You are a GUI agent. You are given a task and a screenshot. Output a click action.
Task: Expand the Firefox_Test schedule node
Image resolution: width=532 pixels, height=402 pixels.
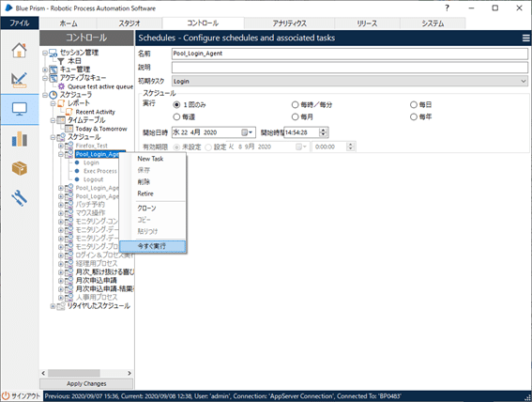(61, 146)
